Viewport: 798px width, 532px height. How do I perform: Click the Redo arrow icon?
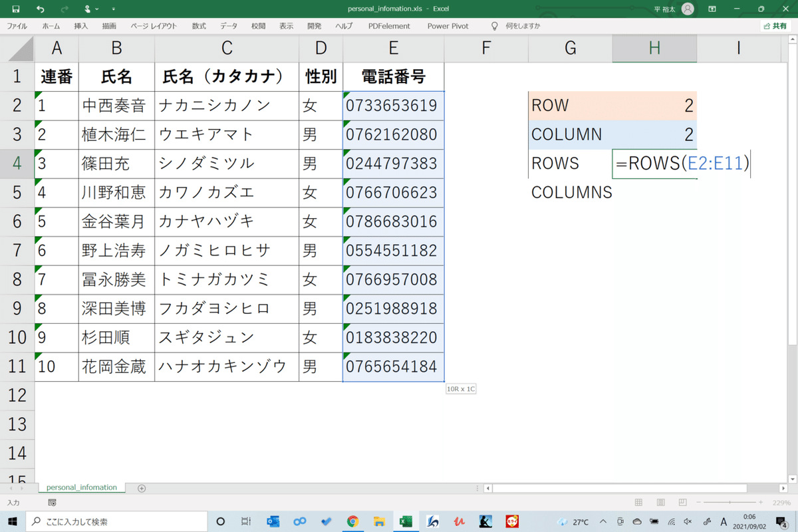click(65, 9)
